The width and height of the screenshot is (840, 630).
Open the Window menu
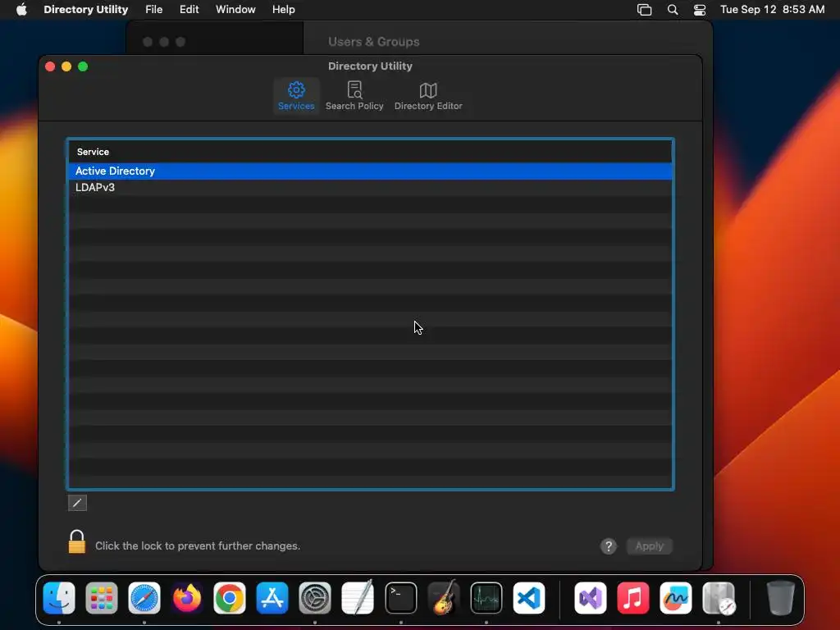coord(235,10)
